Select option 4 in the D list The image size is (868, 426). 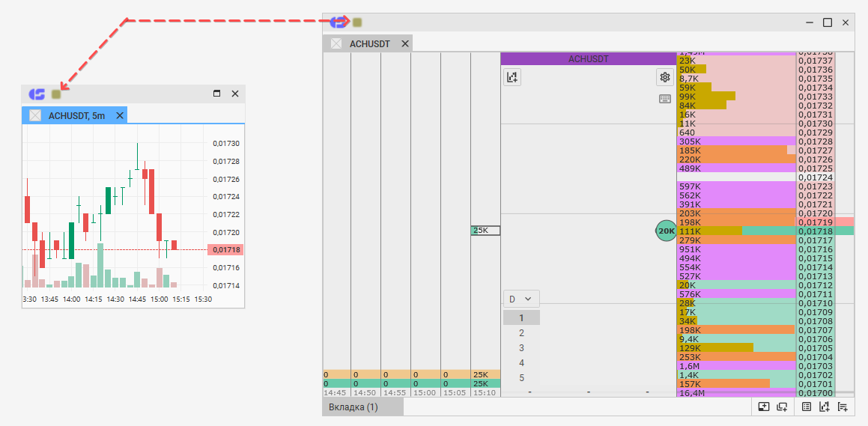pos(521,363)
